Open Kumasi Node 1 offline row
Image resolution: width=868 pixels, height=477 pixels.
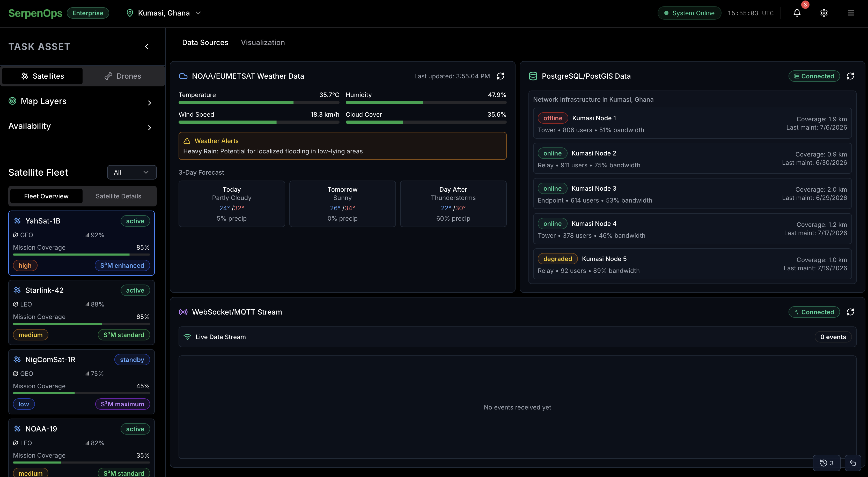point(692,123)
